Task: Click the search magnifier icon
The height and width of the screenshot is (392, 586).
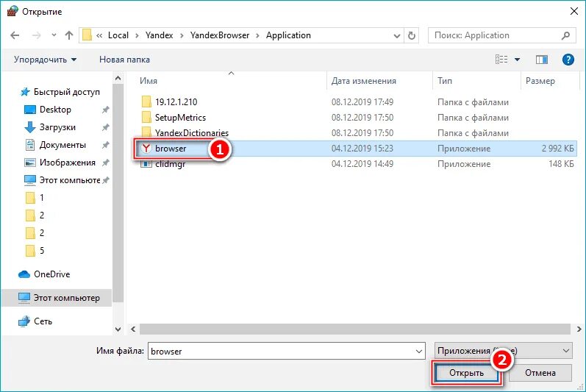Action: click(x=566, y=35)
